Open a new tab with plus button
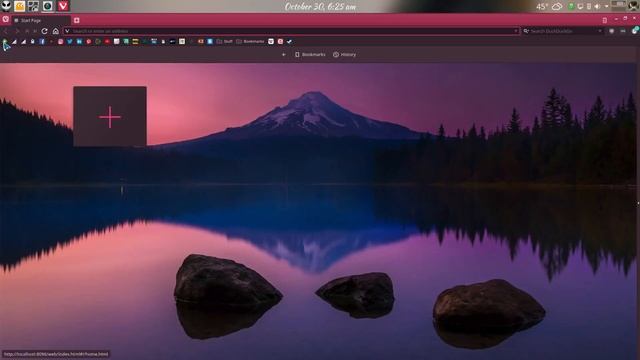Screen dimensions: 640x360 tap(76, 20)
